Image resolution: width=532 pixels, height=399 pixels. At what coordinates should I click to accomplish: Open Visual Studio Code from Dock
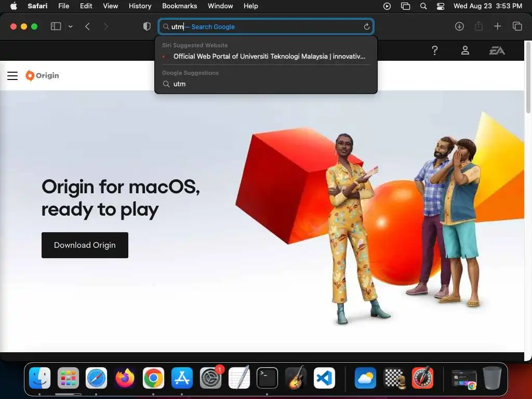[324, 378]
